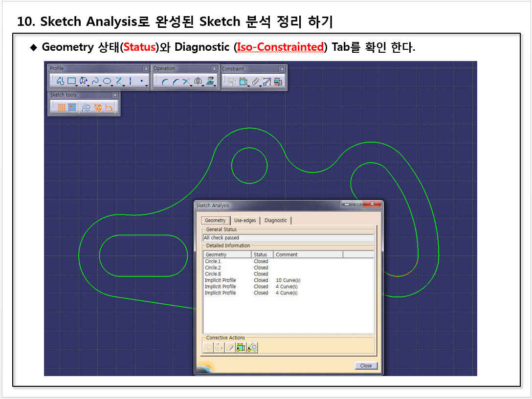Activate the Chamfer tool
Screen dimensions: 532x399
pos(175,82)
